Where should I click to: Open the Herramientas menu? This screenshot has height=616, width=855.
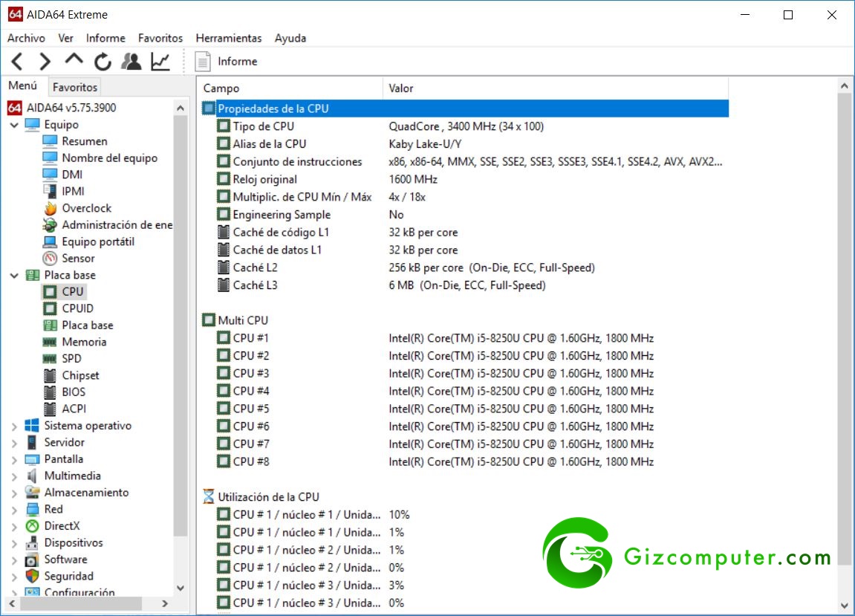229,38
